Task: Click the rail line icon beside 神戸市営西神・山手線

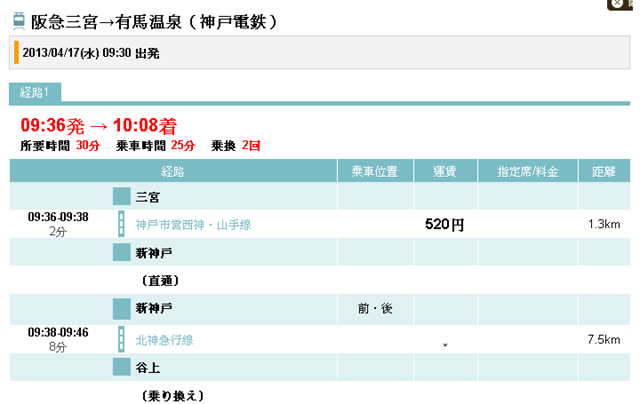Action: tap(121, 224)
